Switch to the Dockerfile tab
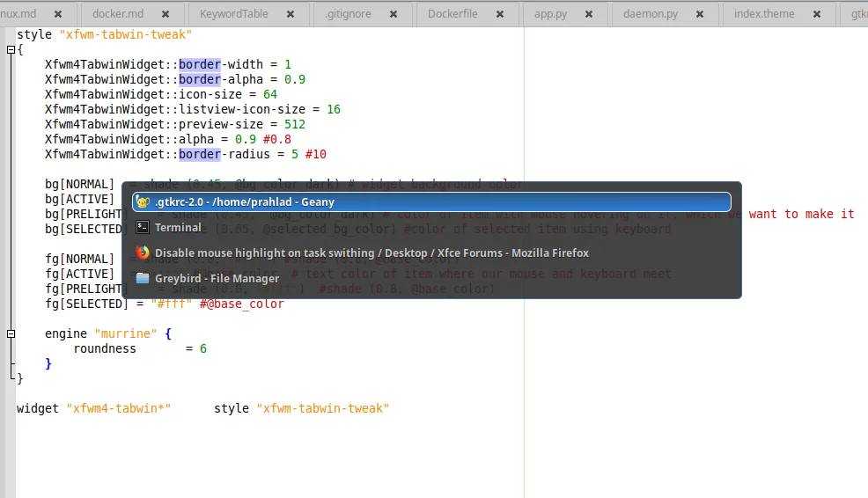Viewport: 868px width, 498px height. [452, 14]
